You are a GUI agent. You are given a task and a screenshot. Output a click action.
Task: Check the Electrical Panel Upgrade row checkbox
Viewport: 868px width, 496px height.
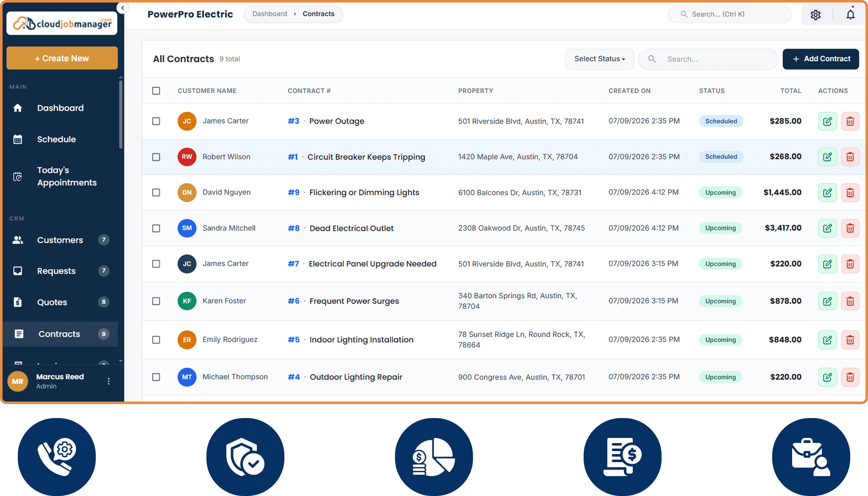156,264
